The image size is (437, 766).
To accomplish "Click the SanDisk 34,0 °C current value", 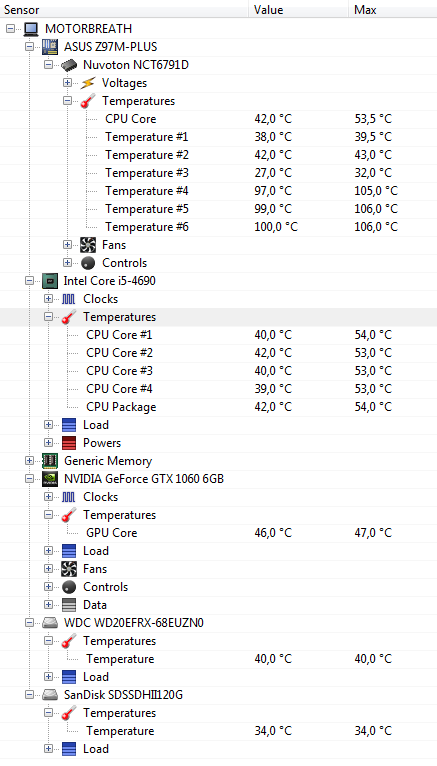I will [273, 731].
